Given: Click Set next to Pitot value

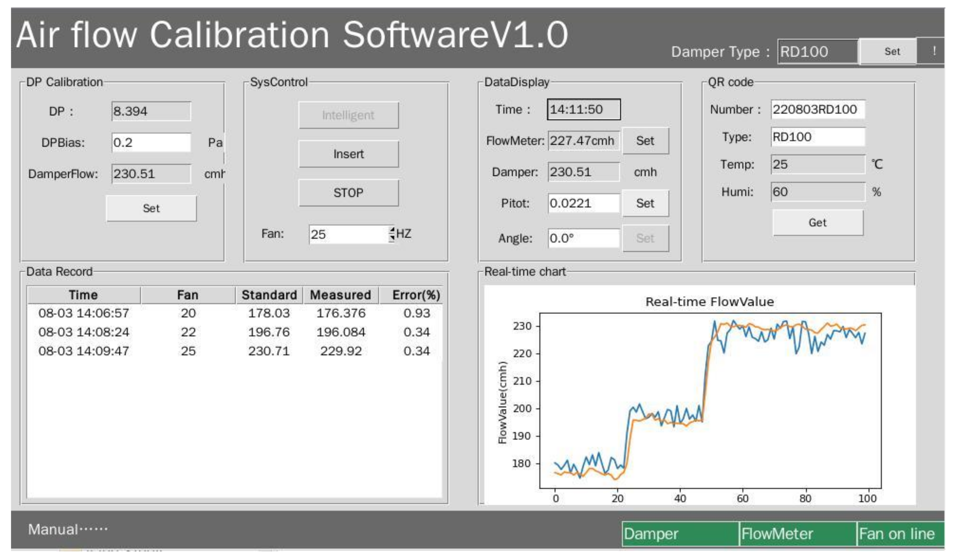Looking at the screenshot, I should click(x=645, y=204).
